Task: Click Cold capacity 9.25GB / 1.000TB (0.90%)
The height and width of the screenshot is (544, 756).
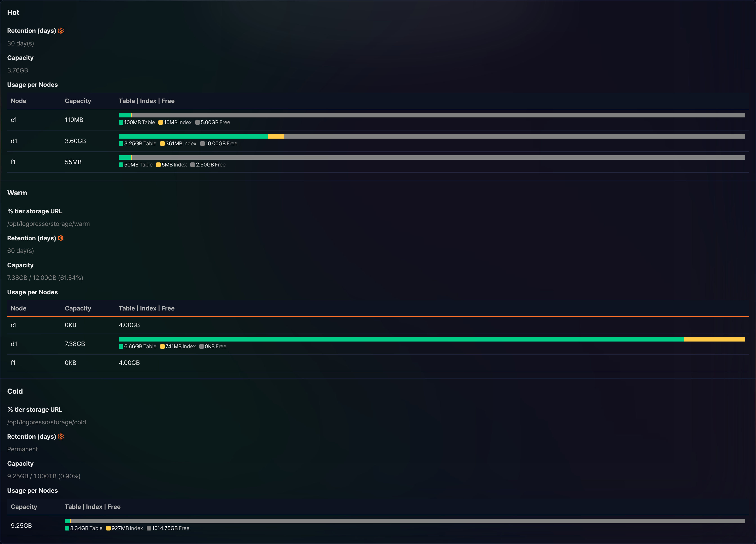Action: tap(44, 476)
